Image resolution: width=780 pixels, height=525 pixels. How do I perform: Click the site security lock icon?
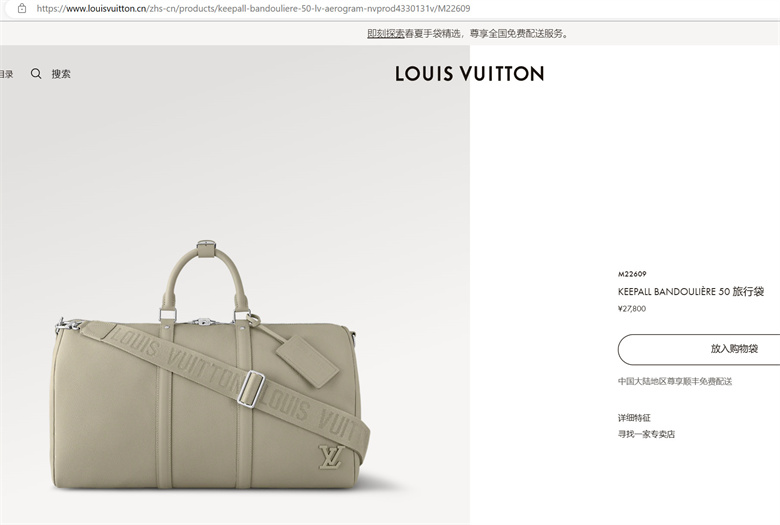22,8
